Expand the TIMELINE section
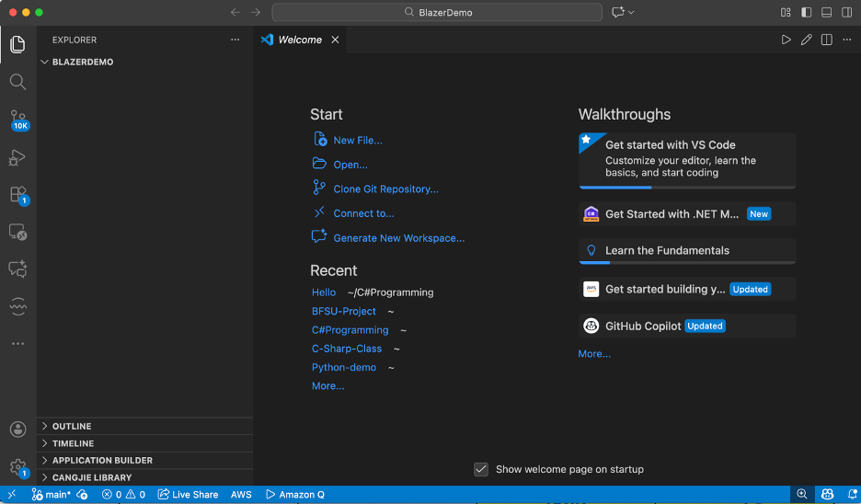The height and width of the screenshot is (504, 861). 145,443
